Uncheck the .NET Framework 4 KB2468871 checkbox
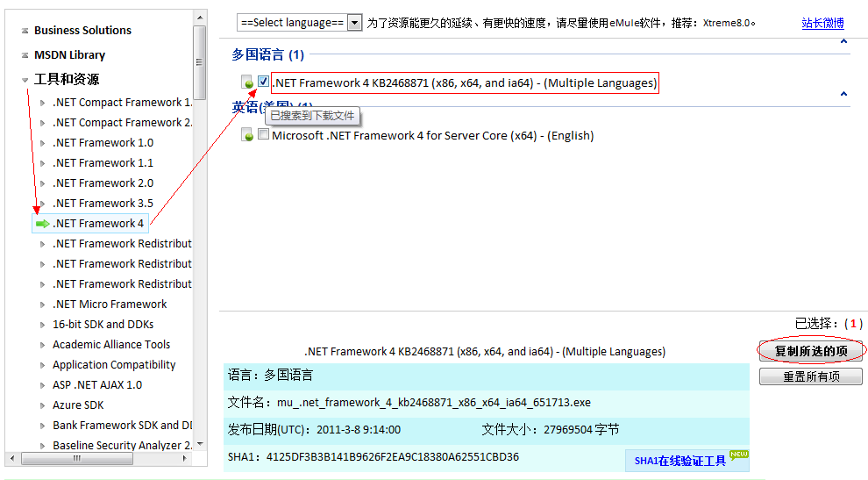 point(264,82)
